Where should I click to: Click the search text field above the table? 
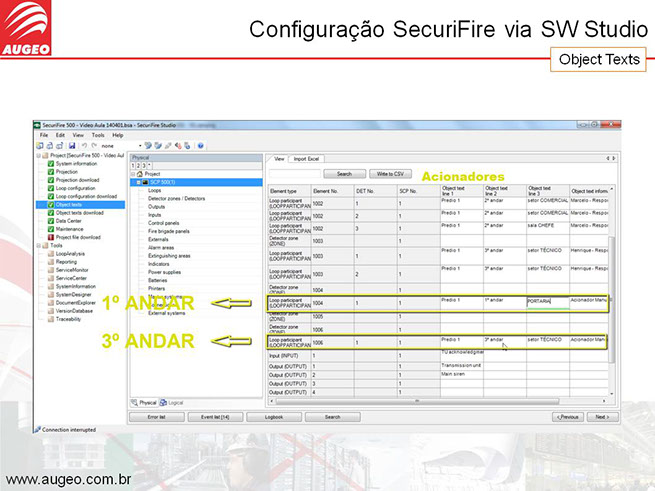(x=293, y=173)
